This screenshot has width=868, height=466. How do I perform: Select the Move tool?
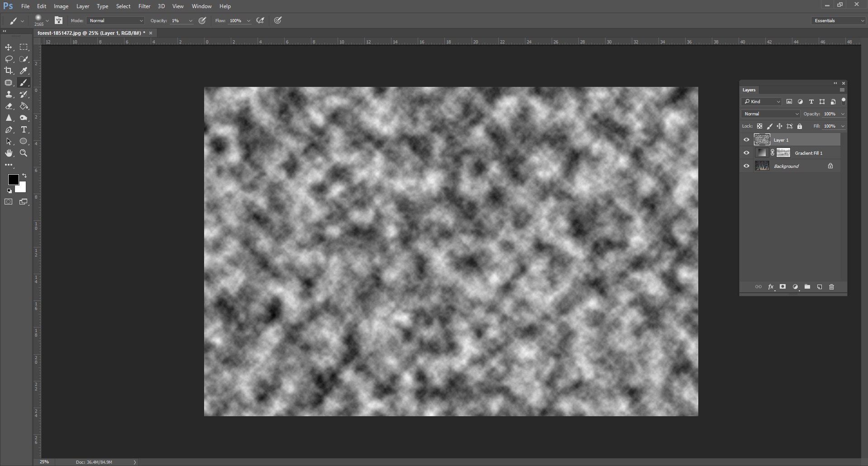(9, 48)
